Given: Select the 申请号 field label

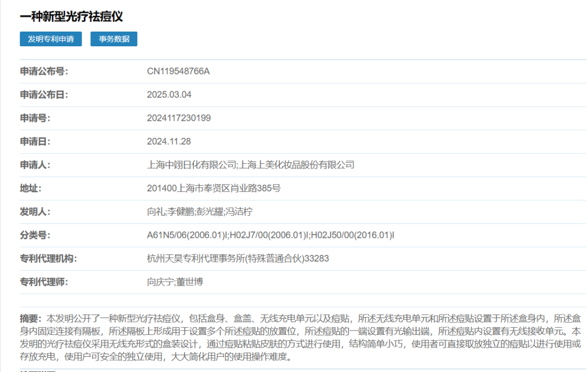Looking at the screenshot, I should click(x=35, y=118).
